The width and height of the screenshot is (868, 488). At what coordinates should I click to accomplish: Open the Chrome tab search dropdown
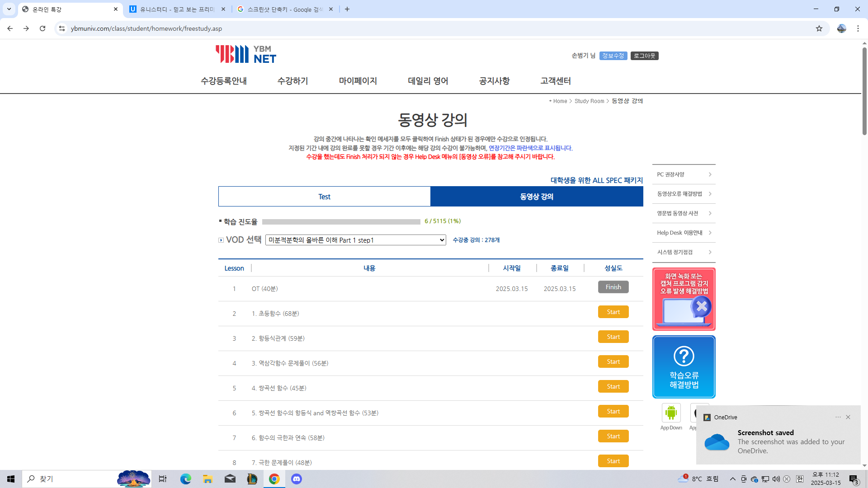9,9
